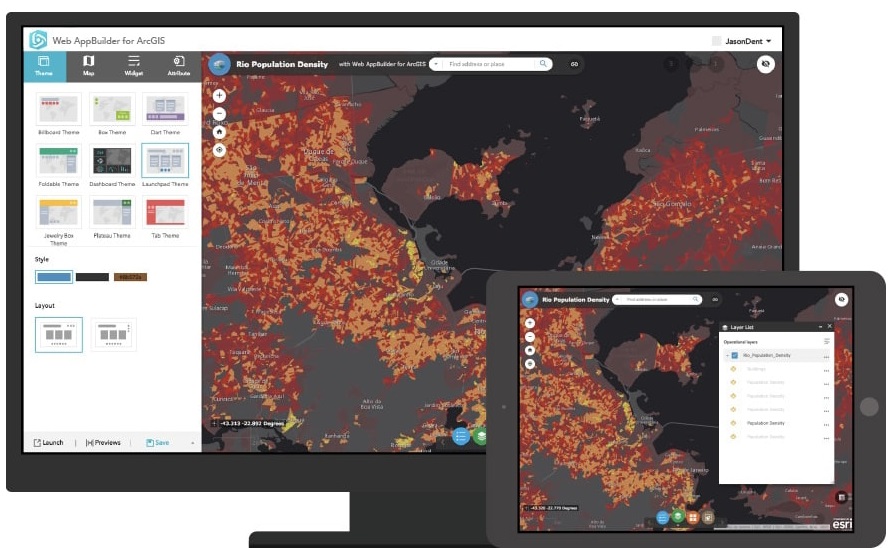Click the Rio app logo on monitor

[x=219, y=64]
